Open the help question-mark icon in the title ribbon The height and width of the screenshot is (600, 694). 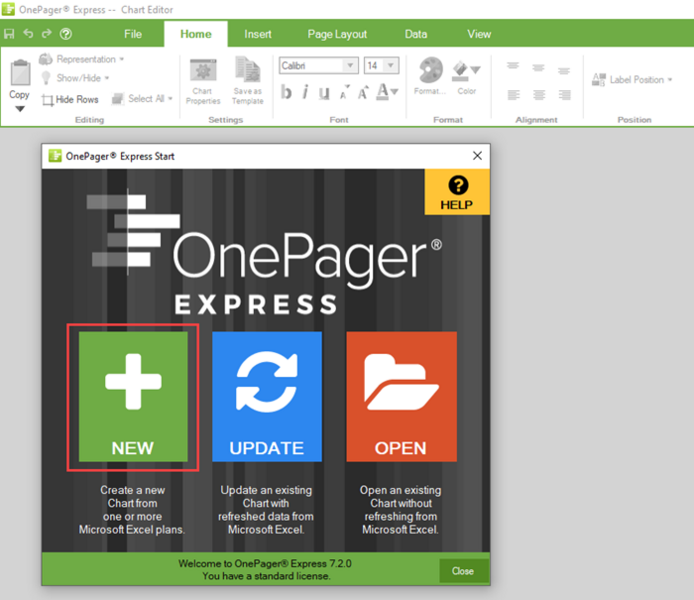coord(66,34)
